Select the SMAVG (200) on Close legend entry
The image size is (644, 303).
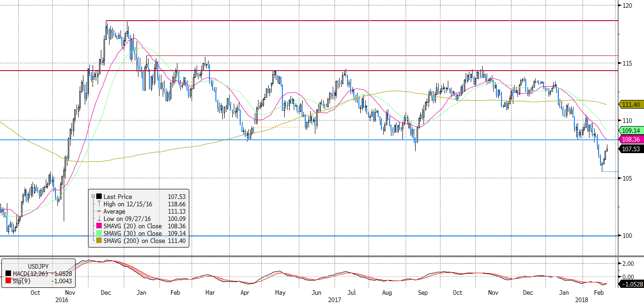point(134,241)
